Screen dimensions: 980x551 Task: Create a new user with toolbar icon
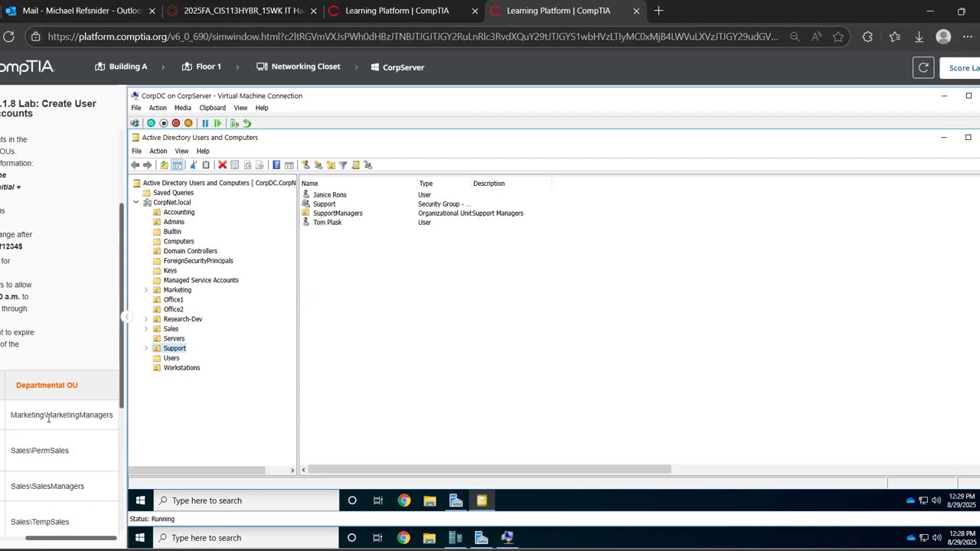(x=305, y=165)
